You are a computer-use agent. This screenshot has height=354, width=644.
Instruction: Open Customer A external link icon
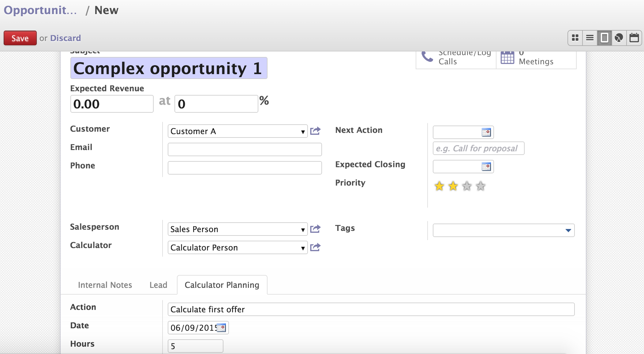(x=315, y=131)
